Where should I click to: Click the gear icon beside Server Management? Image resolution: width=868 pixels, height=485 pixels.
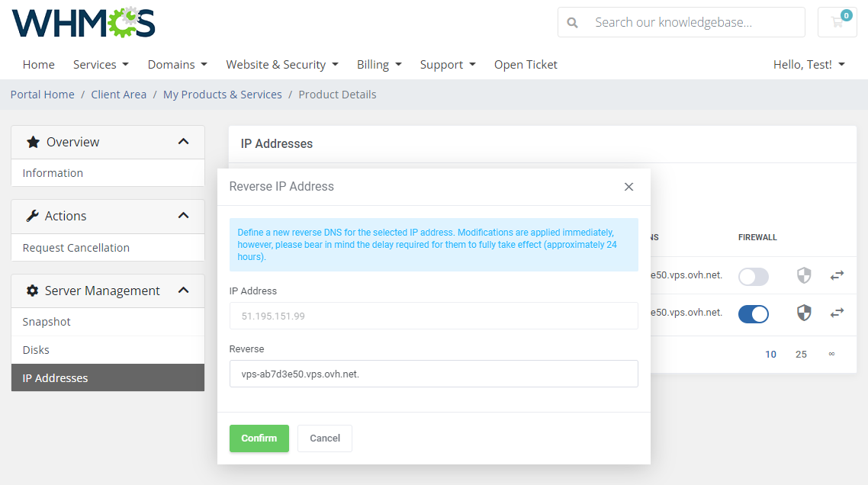coord(32,291)
